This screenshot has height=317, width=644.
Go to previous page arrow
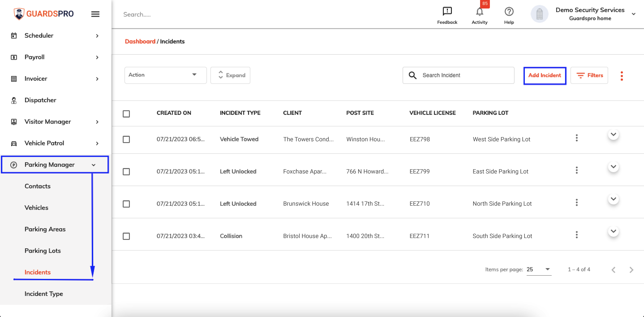pyautogui.click(x=613, y=270)
